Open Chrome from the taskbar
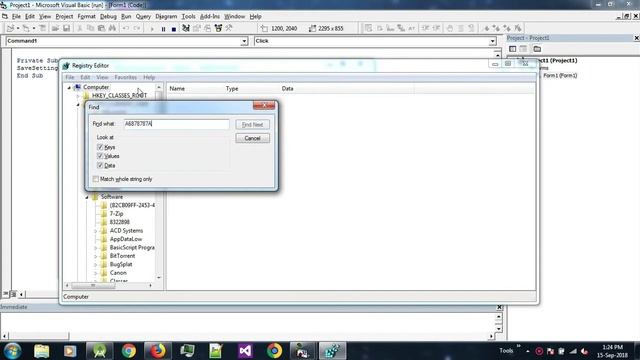 [129, 351]
